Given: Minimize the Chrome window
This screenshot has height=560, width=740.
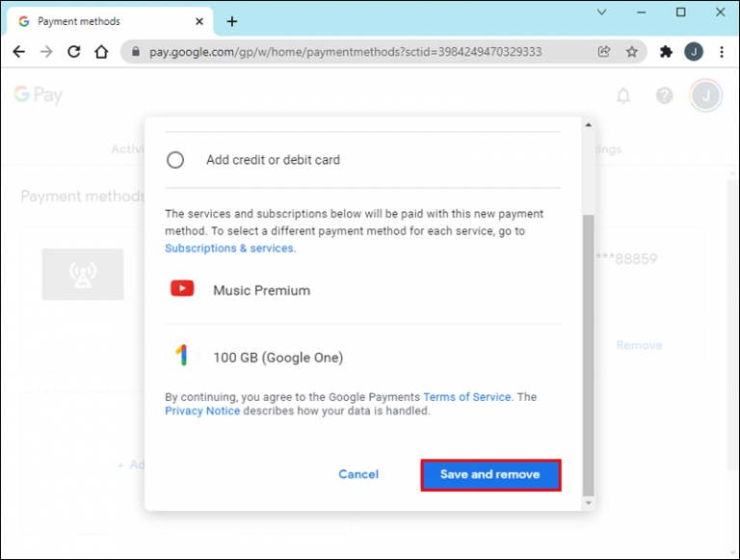Looking at the screenshot, I should click(x=641, y=13).
